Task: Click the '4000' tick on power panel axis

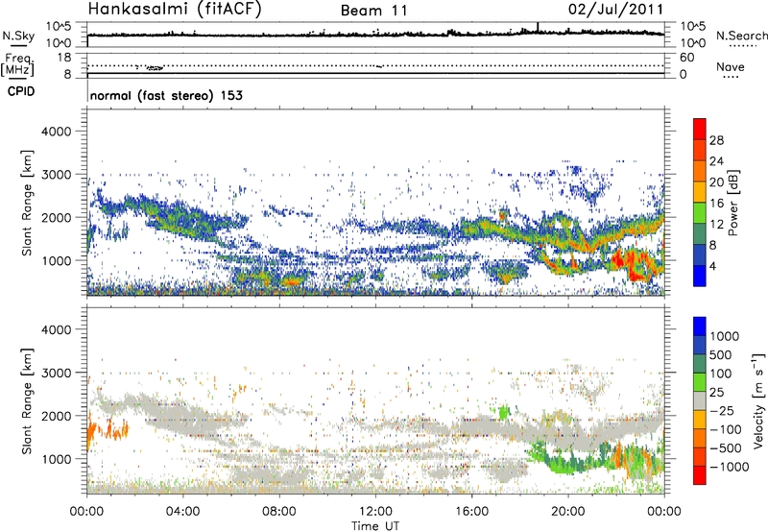Action: pyautogui.click(x=56, y=132)
